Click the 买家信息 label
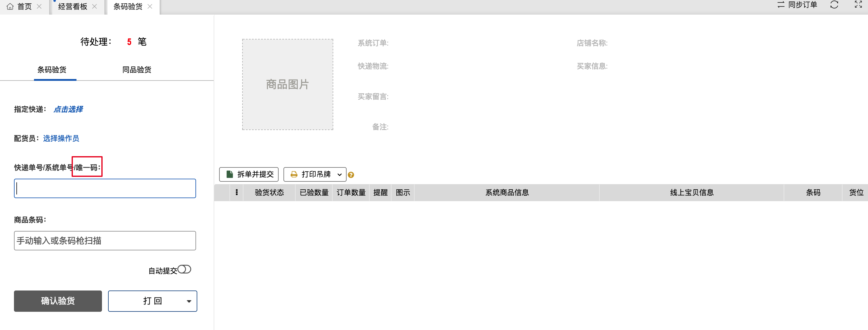868x330 pixels. point(592,66)
